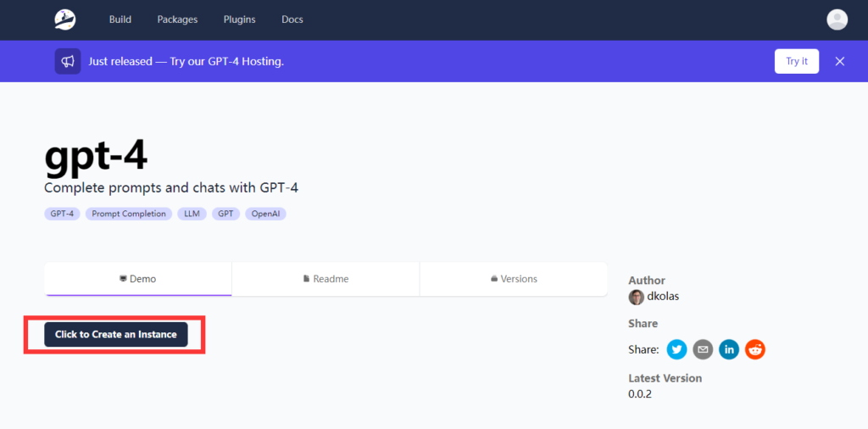
Task: Switch to the Readme tab
Action: point(325,279)
